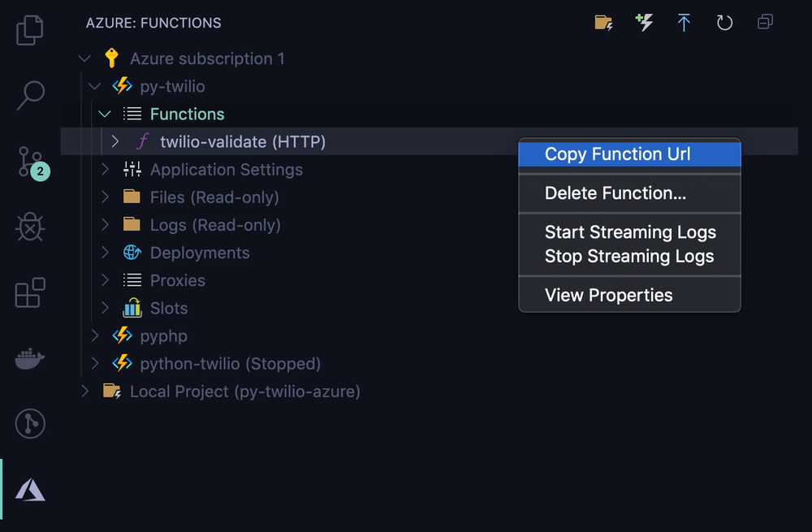Viewport: 812px width, 532px height.
Task: Collapse the Azure subscription 1 node
Action: (x=84, y=58)
